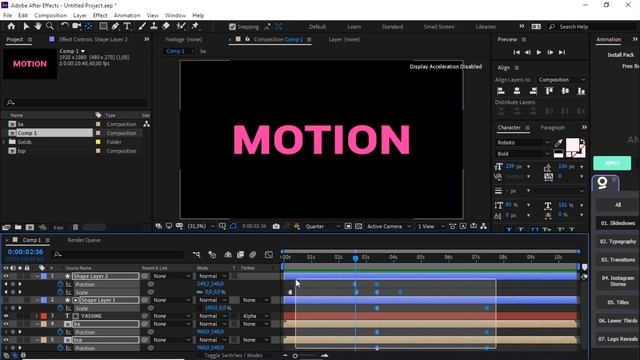Hide Shape Layer 2 with eye toggle
The image size is (640, 360).
click(6, 276)
